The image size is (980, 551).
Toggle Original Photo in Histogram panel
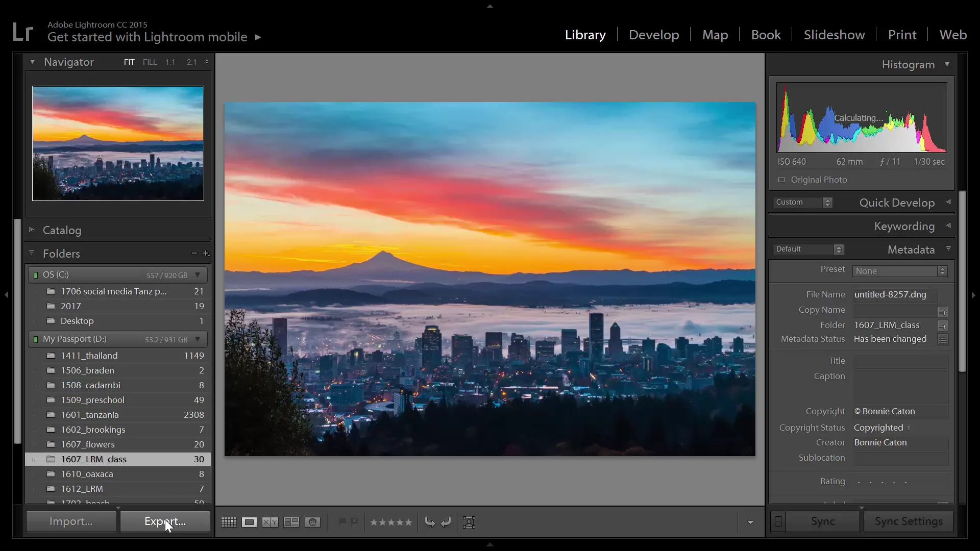tap(781, 180)
